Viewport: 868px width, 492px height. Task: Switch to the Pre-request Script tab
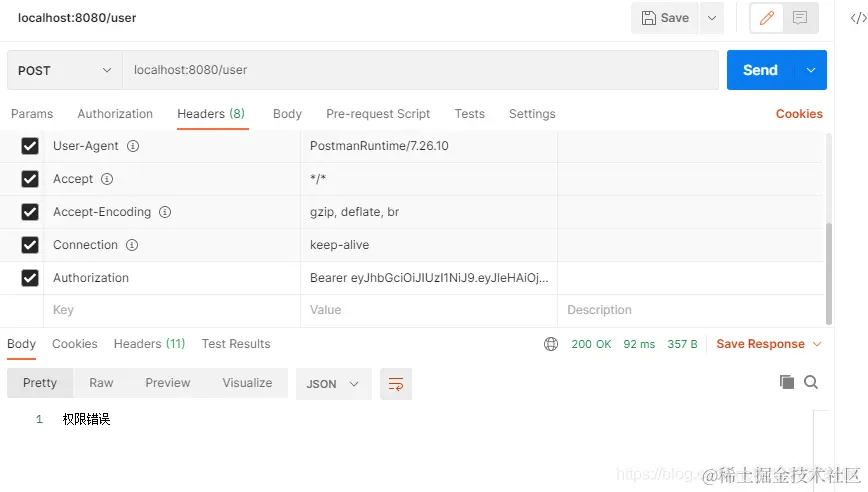pos(378,114)
